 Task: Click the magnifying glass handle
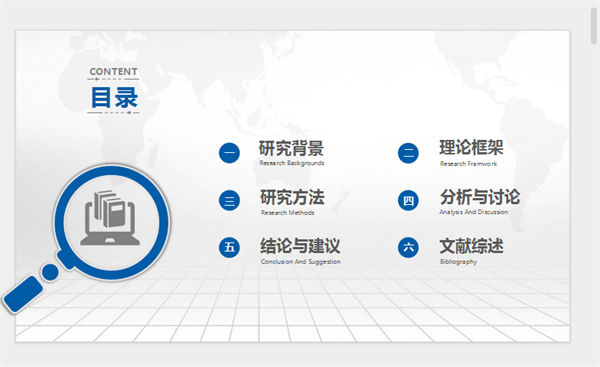23,294
